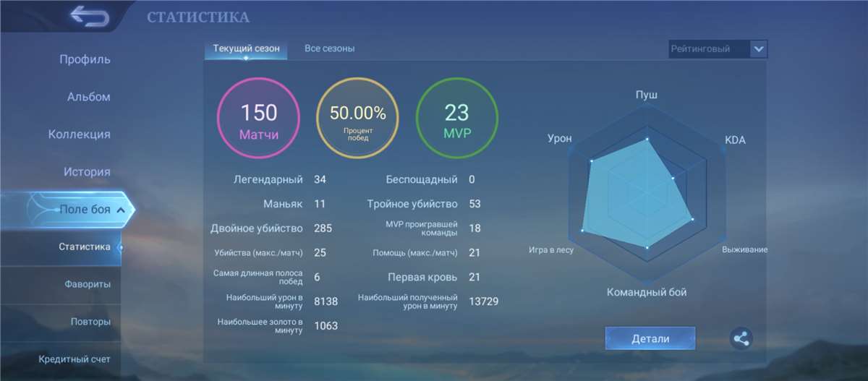
Task: Open the Рейтинговый dropdown arrow
Action: pos(758,49)
